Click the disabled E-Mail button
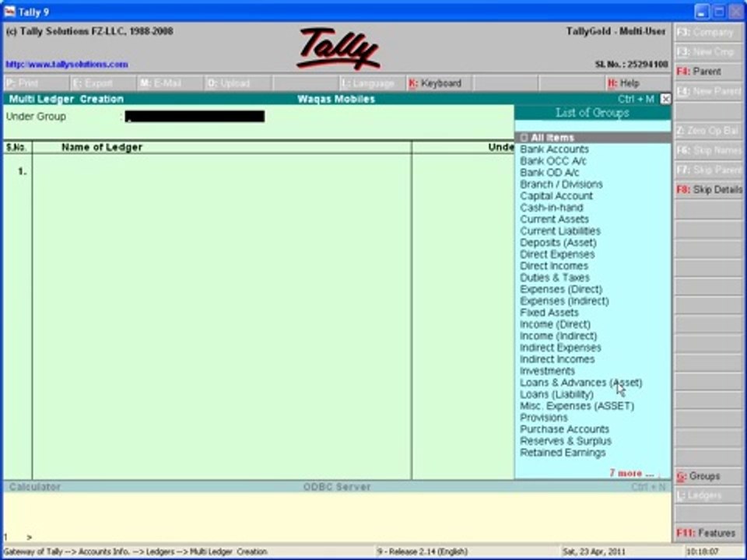This screenshot has width=747, height=560. point(170,83)
